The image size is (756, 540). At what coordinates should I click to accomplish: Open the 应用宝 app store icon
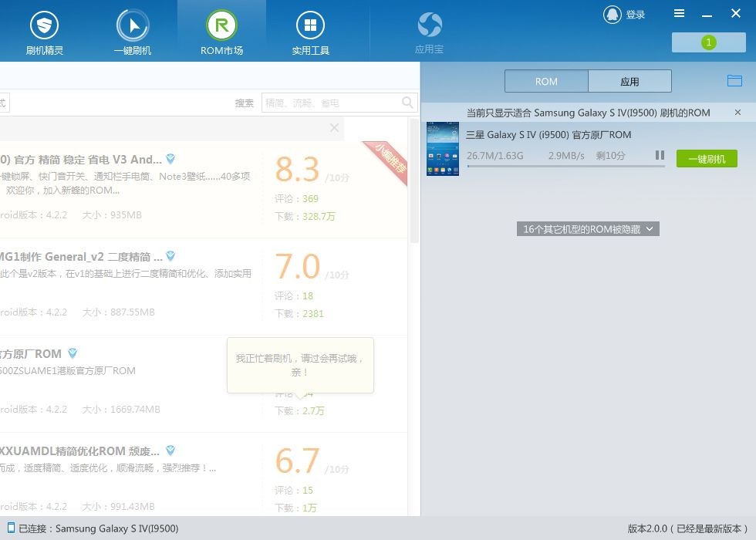[429, 27]
